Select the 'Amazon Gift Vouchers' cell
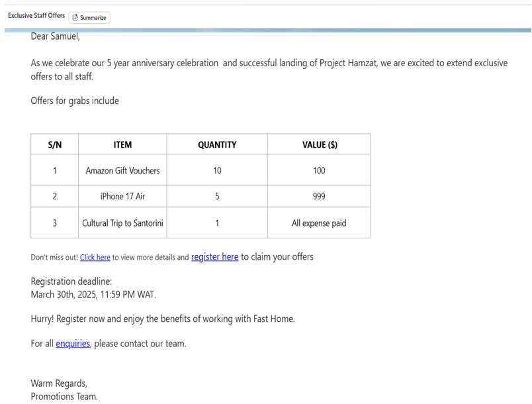The image size is (532, 404). coord(122,170)
